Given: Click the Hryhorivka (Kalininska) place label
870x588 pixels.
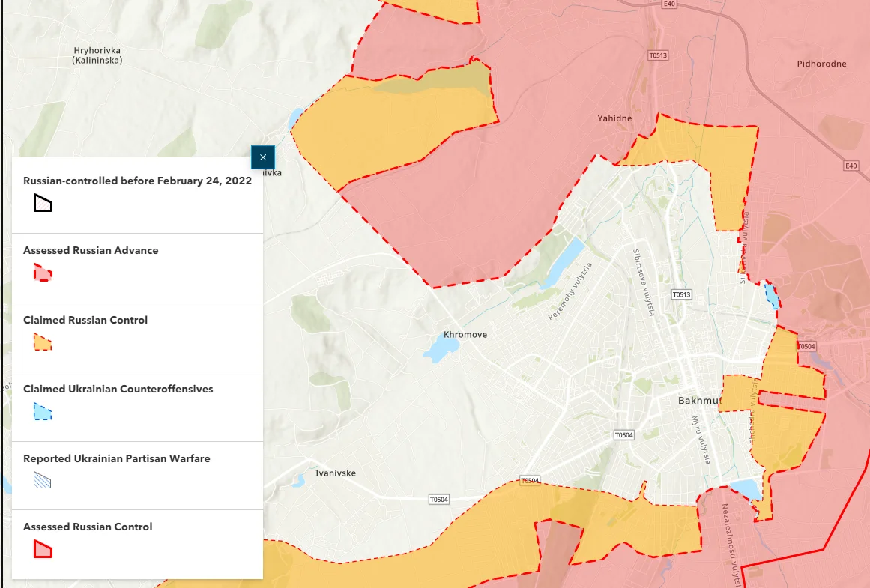Looking at the screenshot, I should tap(97, 55).
